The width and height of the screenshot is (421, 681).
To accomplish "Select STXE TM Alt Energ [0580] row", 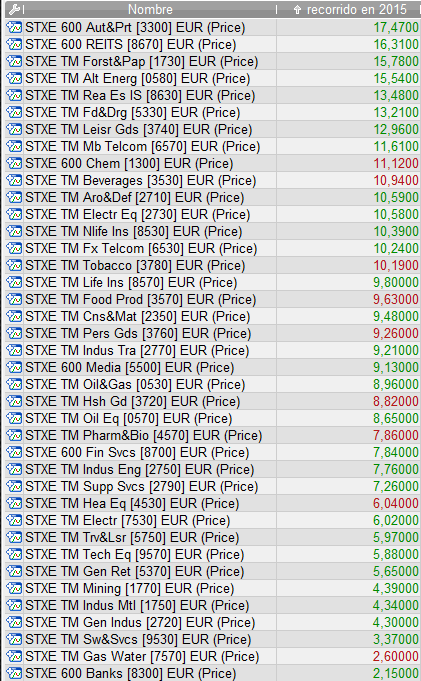I will pyautogui.click(x=213, y=79).
